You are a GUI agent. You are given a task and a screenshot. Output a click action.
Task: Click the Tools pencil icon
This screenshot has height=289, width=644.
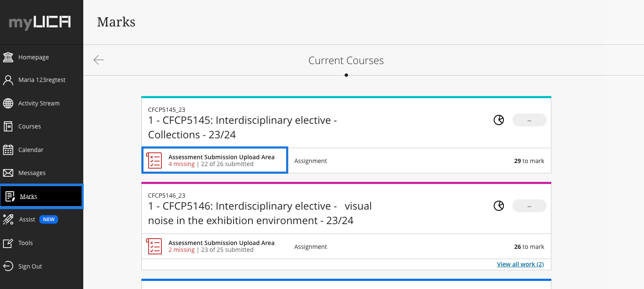8,243
